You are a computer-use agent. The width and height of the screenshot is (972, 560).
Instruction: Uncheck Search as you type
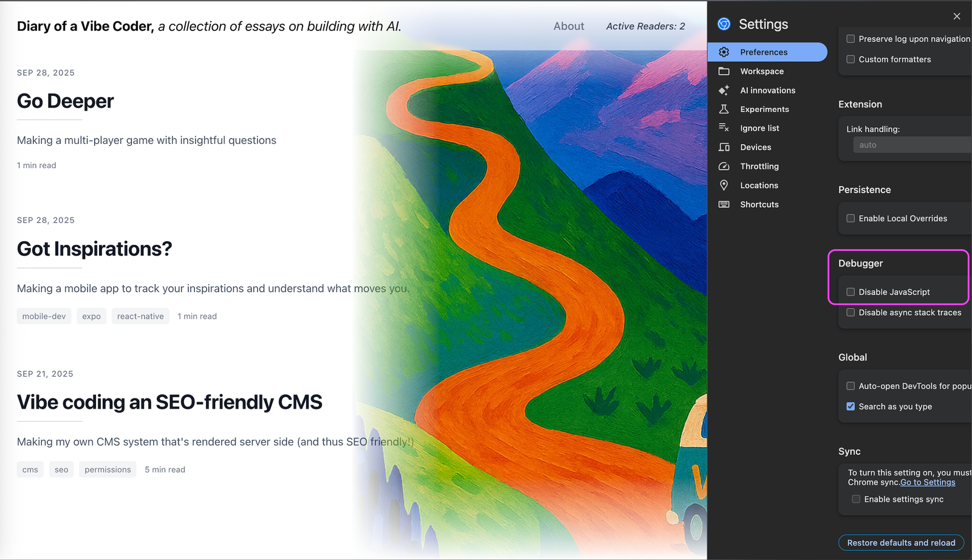[x=850, y=407]
